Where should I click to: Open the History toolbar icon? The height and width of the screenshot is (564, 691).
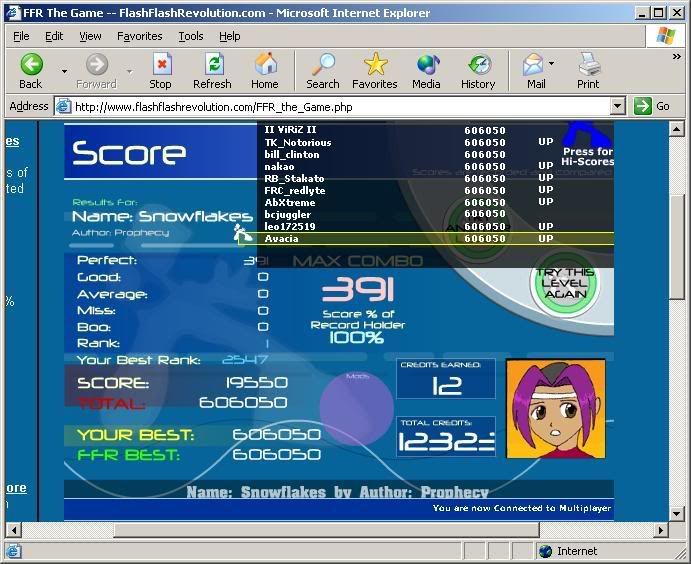click(478, 66)
